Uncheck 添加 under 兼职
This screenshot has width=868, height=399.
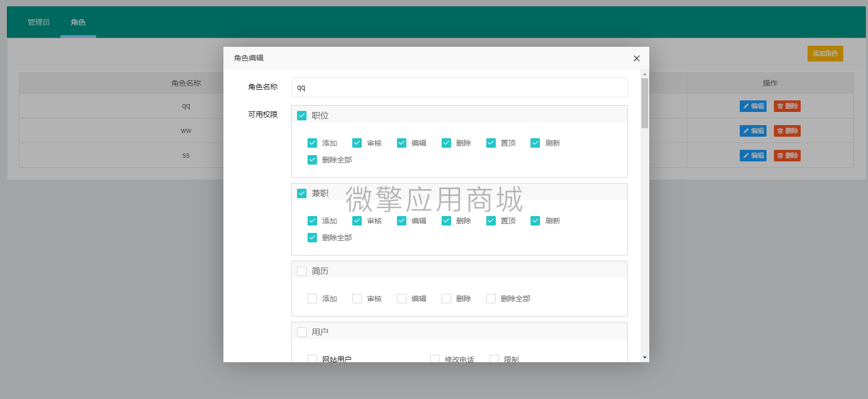pos(312,221)
